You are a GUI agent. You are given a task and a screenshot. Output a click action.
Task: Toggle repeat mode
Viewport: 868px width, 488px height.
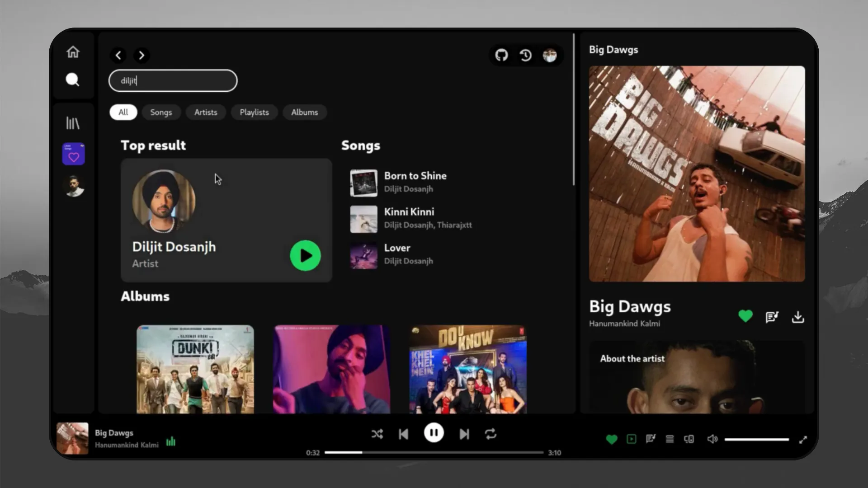(x=491, y=434)
